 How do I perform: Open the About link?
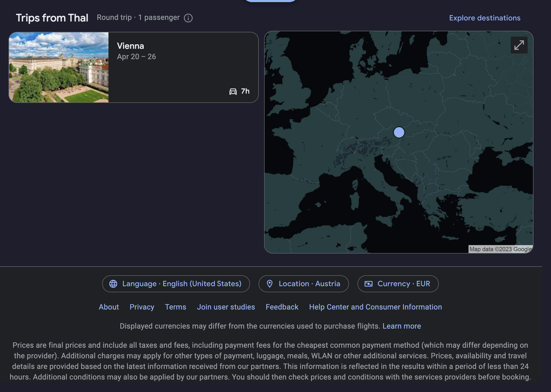click(x=109, y=307)
